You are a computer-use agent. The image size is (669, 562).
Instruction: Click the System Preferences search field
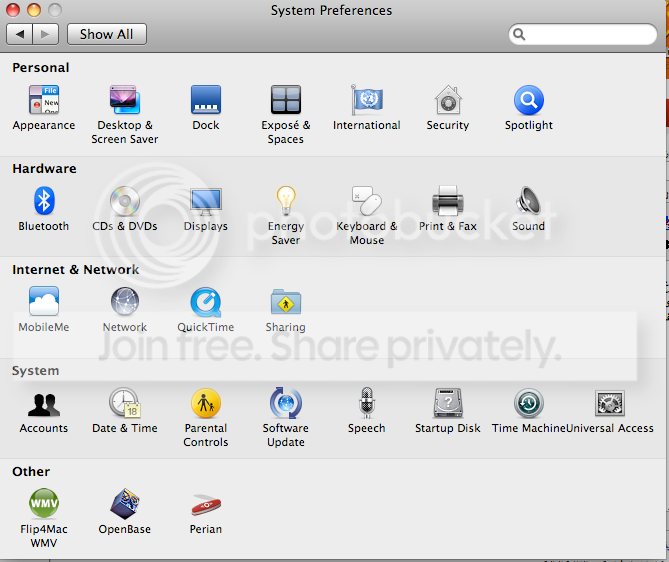click(583, 34)
